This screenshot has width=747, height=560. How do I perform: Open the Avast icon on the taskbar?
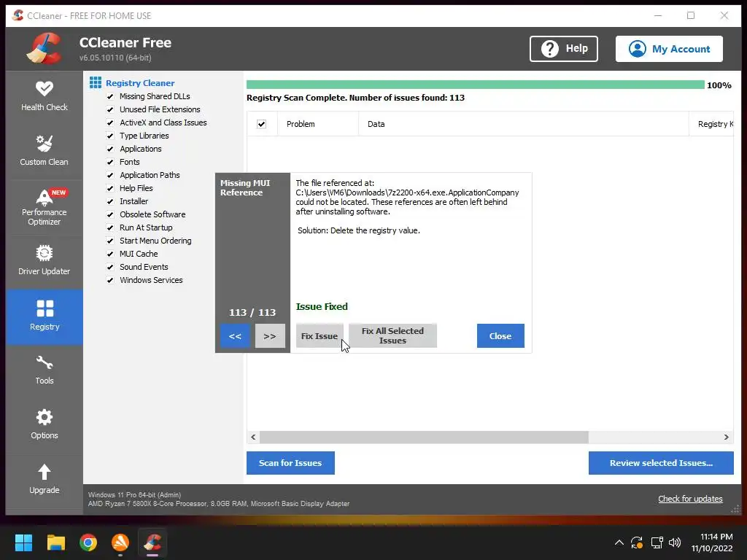(x=120, y=542)
